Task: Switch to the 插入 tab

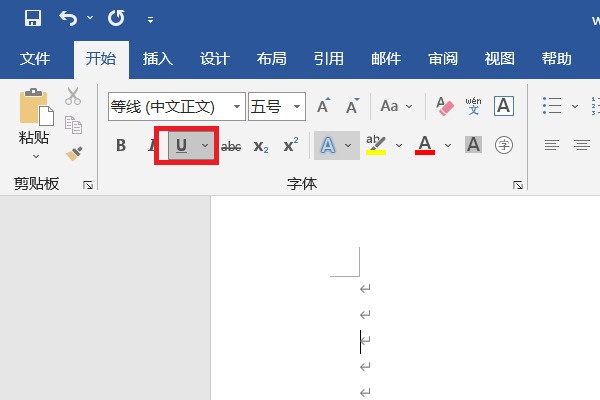Action: (158, 59)
